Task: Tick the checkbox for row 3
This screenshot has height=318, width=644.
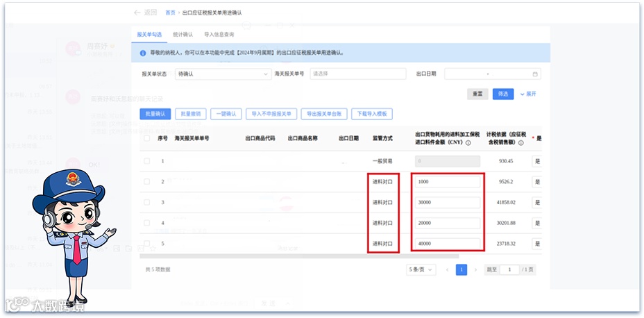Action: pos(146,202)
